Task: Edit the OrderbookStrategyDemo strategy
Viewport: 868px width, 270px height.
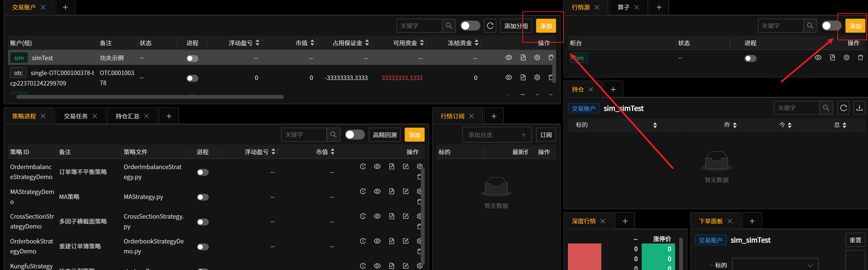Action: coord(406,241)
